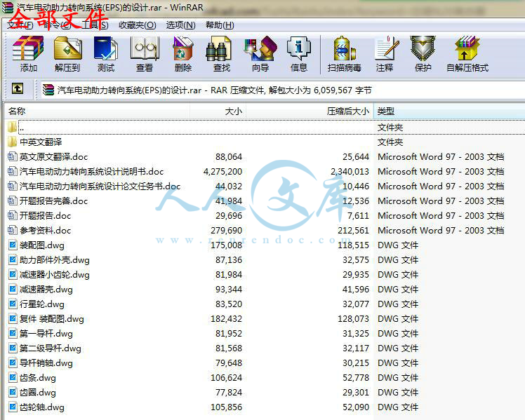The height and width of the screenshot is (420, 525).
Task: Select the 中英文翻译 folder icon
Action: [x=12, y=142]
